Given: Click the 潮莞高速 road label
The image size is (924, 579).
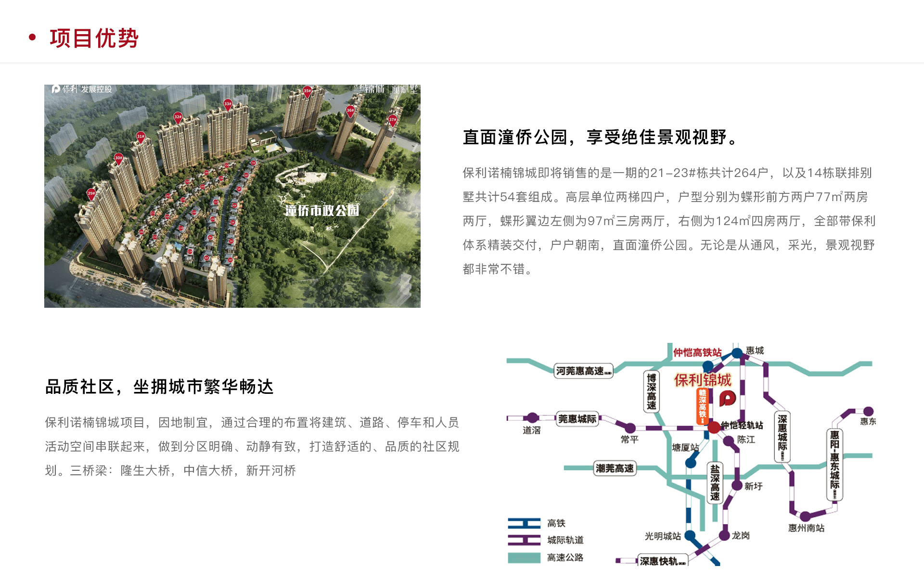Looking at the screenshot, I should click(615, 468).
